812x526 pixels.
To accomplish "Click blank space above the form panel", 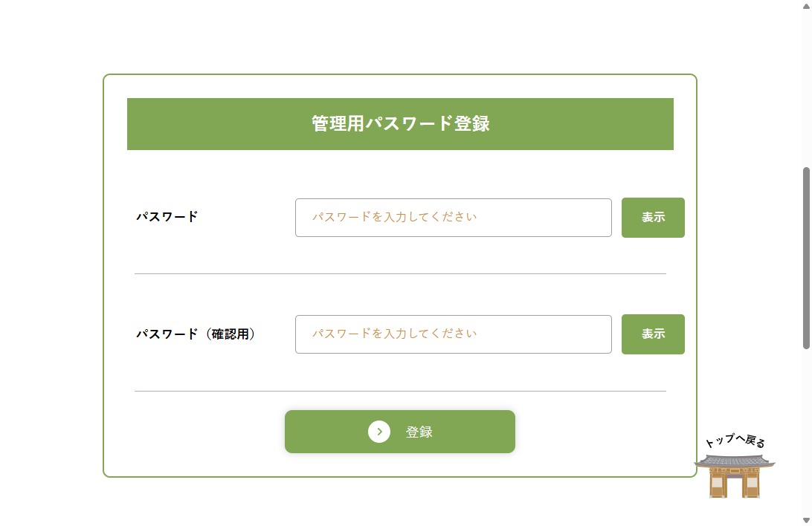I will click(x=400, y=37).
